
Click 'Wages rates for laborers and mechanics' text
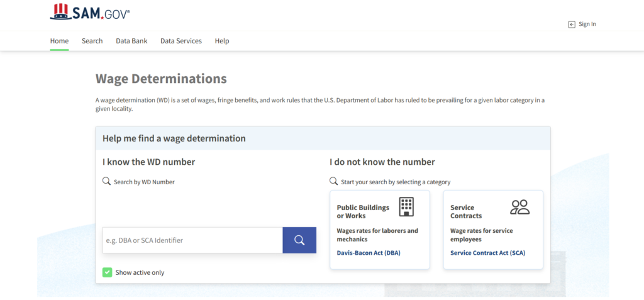[x=377, y=235]
